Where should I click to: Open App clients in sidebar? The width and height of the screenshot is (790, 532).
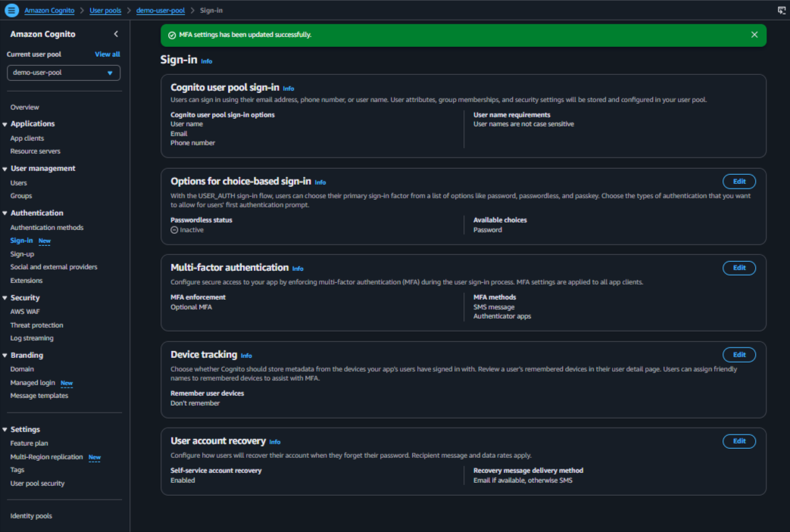(27, 138)
